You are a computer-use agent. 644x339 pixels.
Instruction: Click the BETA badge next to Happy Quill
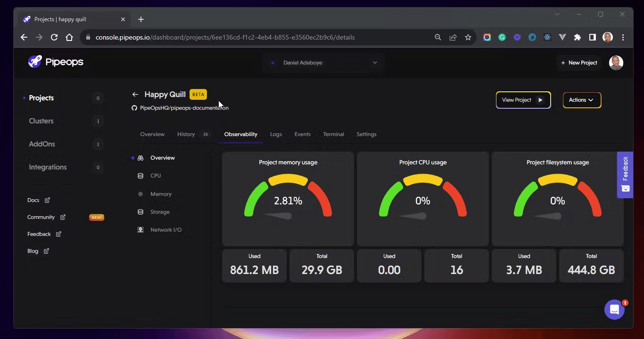coord(198,95)
